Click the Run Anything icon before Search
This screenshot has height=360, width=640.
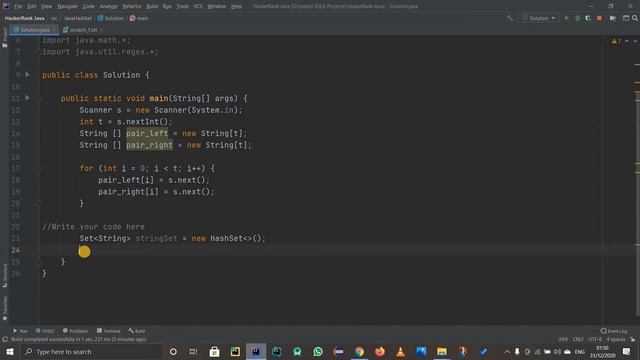pos(626,18)
